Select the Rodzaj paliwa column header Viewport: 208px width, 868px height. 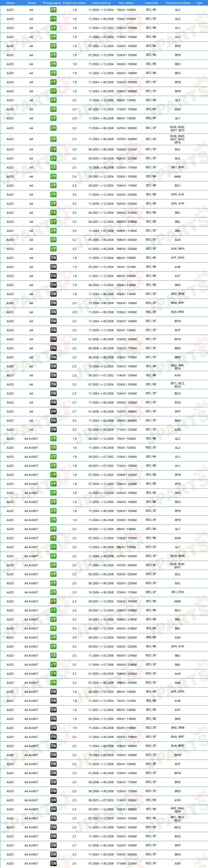52,3
